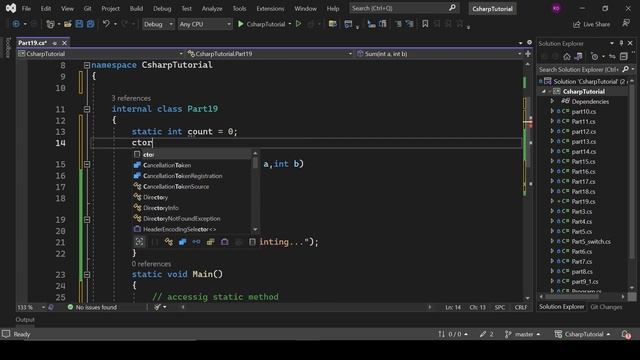Click the Undo arrow icon
Image resolution: width=640 pixels, height=360 pixels.
106,24
